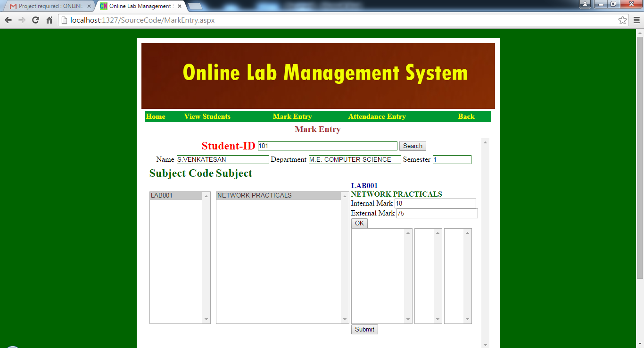The image size is (644, 348).
Task: Click into the Student-ID input field
Action: point(327,146)
